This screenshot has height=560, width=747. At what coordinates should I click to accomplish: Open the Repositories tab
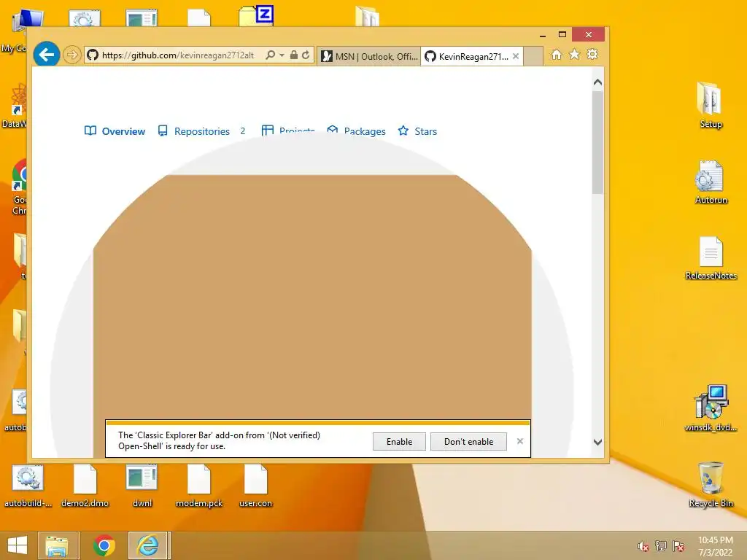coord(202,131)
